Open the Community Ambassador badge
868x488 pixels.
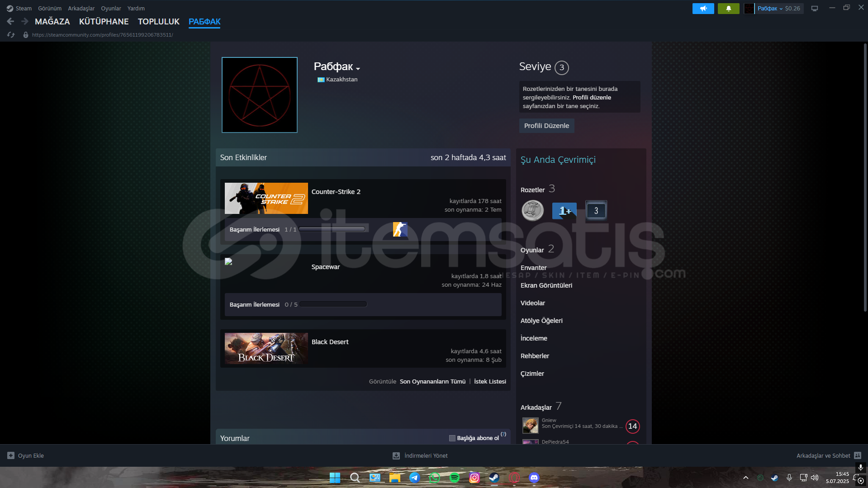532,210
